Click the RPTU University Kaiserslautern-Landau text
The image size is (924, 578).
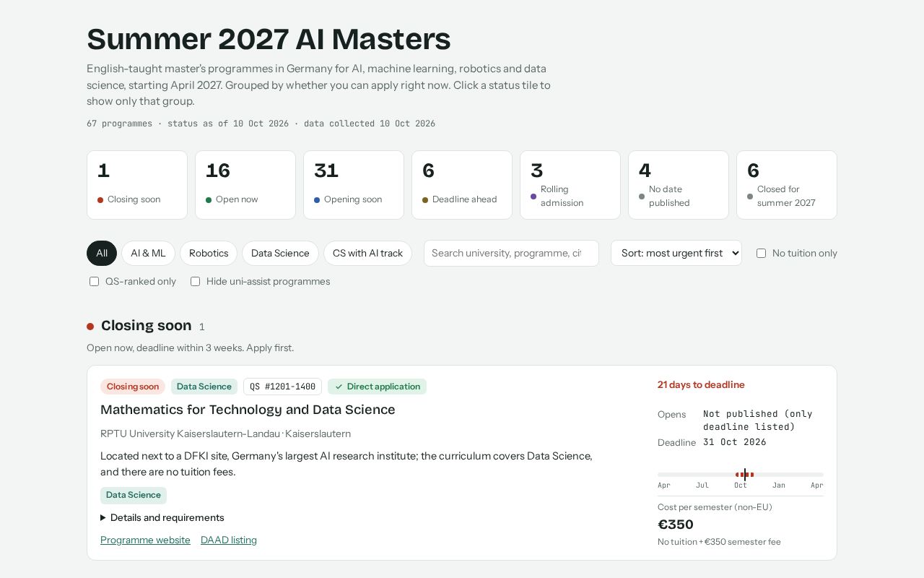pos(191,433)
